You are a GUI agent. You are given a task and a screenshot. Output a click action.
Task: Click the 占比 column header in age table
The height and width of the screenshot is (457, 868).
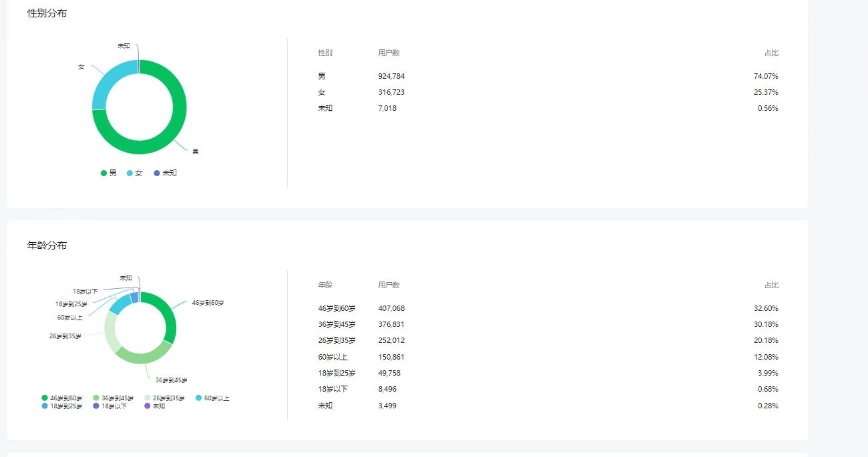tap(771, 285)
